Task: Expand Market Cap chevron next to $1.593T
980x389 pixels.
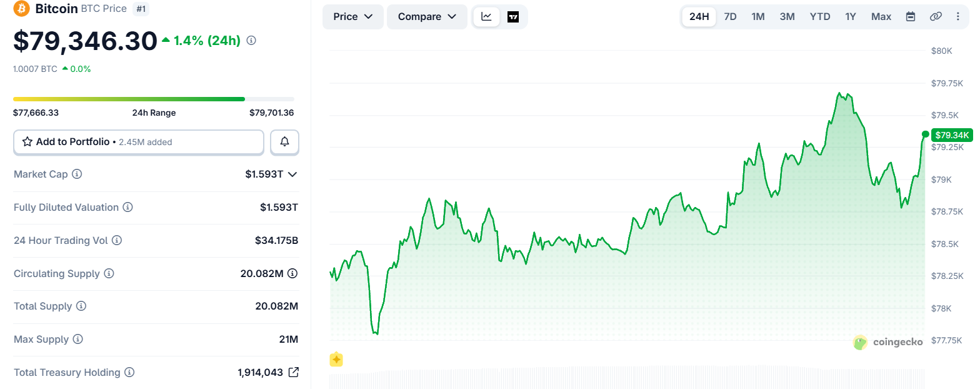Action: pyautogui.click(x=292, y=174)
